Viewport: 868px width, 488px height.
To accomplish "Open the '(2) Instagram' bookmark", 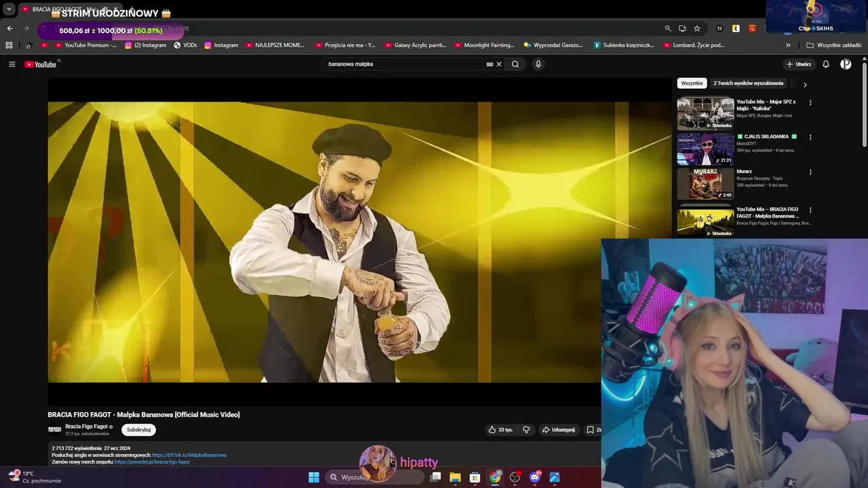I will 145,45.
